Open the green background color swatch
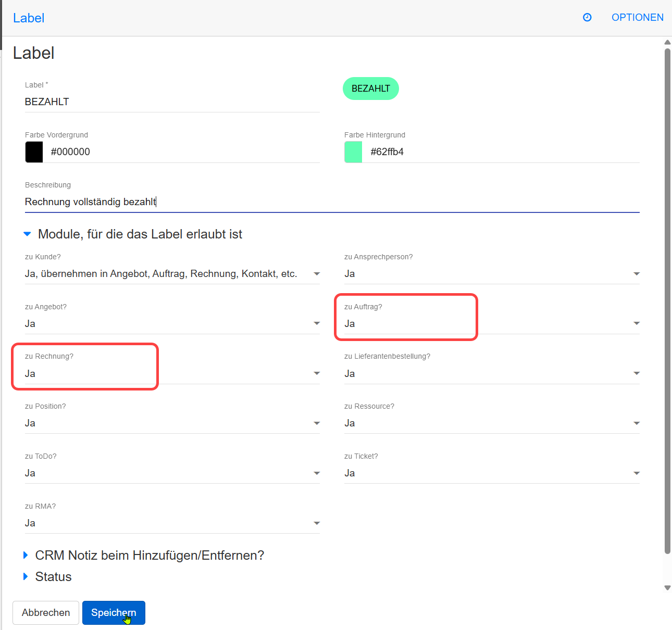The image size is (672, 630). 353,152
